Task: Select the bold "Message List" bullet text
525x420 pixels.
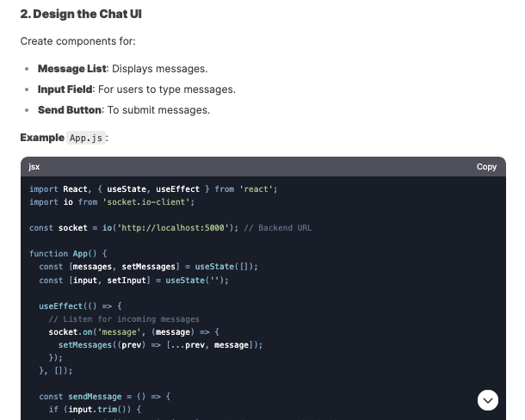Action: 72,69
